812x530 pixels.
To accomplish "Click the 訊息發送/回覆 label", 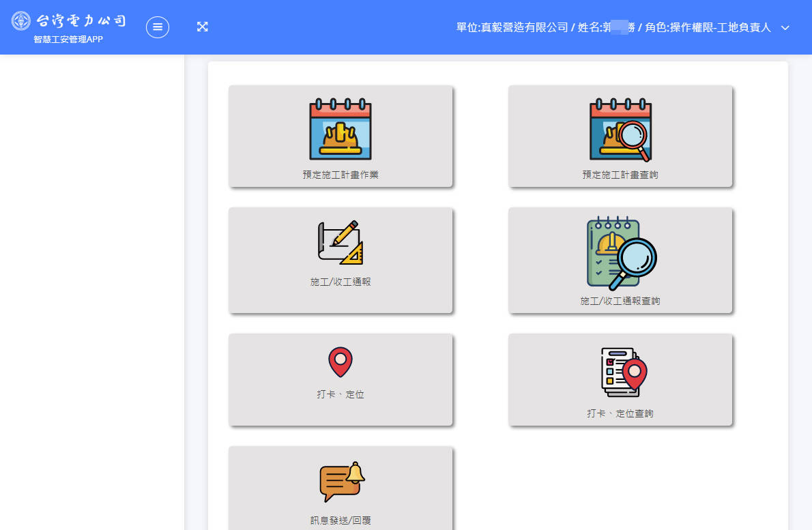I will 340,520.
